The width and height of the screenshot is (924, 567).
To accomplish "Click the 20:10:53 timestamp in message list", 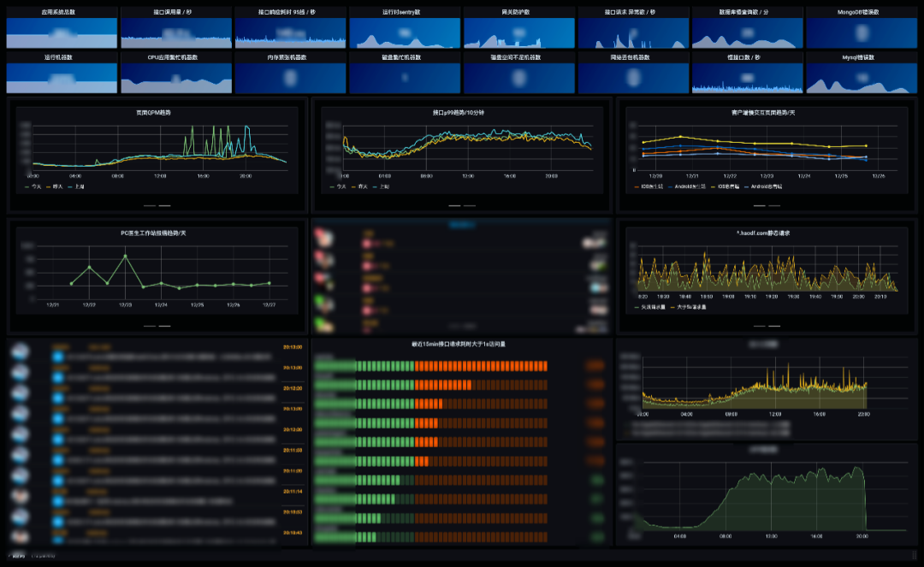I will click(293, 511).
